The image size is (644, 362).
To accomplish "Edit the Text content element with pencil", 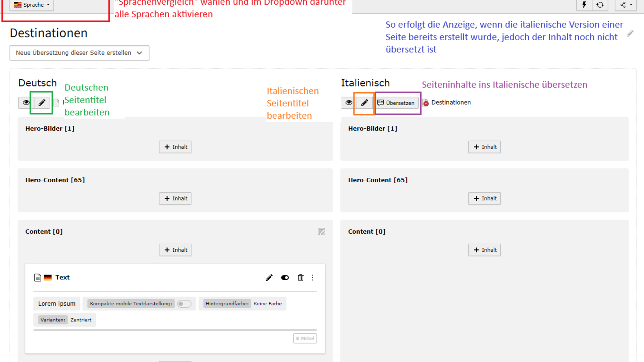I will tap(269, 278).
